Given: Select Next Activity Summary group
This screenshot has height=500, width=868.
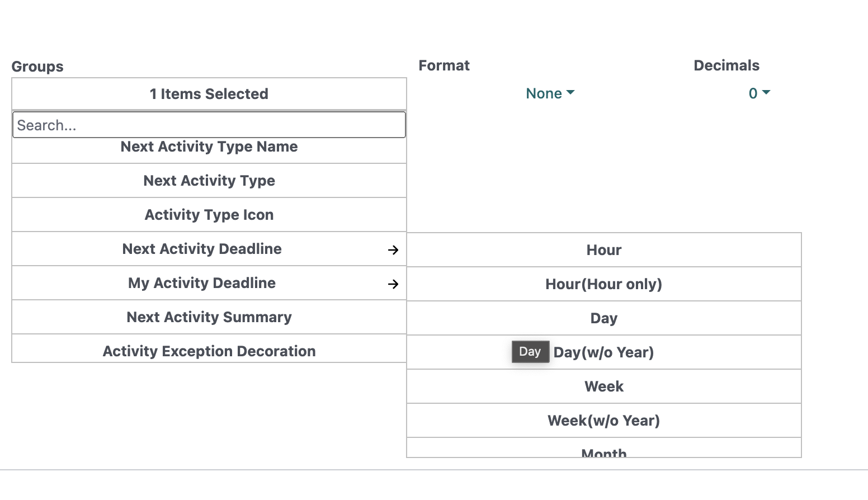Looking at the screenshot, I should point(209,317).
